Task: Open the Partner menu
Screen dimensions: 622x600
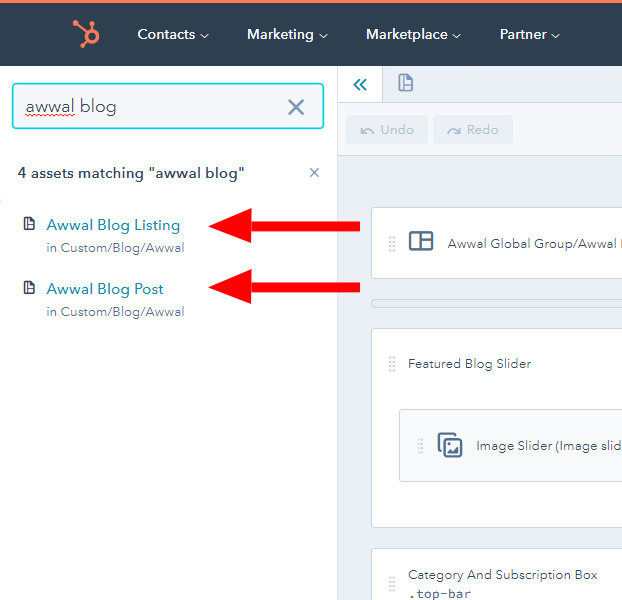Action: 530,35
